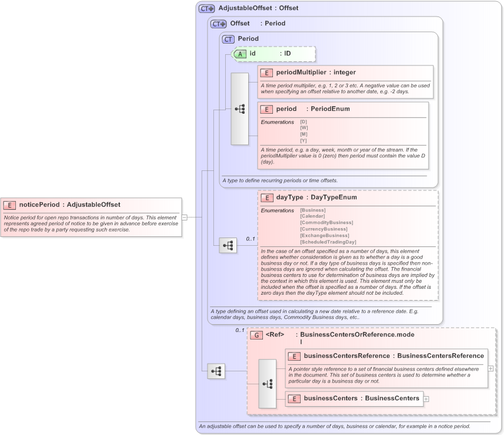Select the dayType : DayTypeEnum label
The width and height of the screenshot is (504, 435).
click(317, 197)
